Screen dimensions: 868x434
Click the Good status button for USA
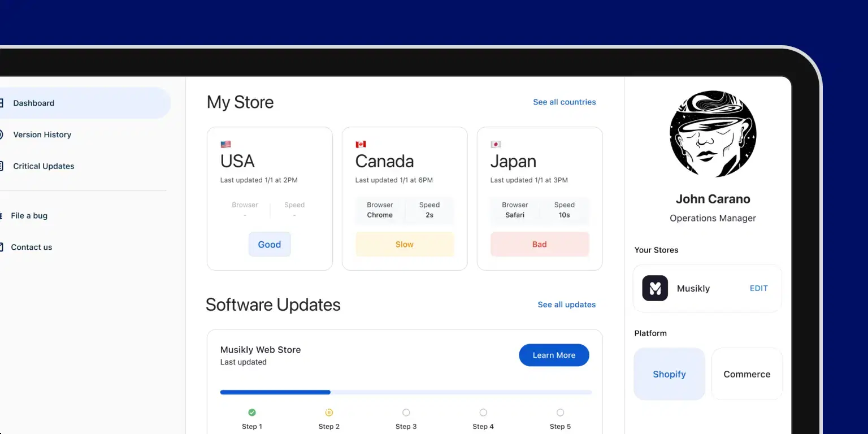point(270,245)
